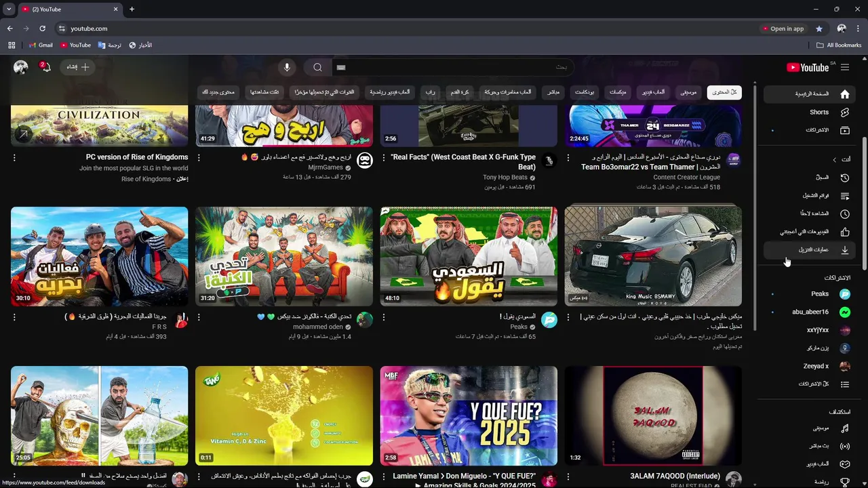Open options menu for the F R S video

coord(14,317)
